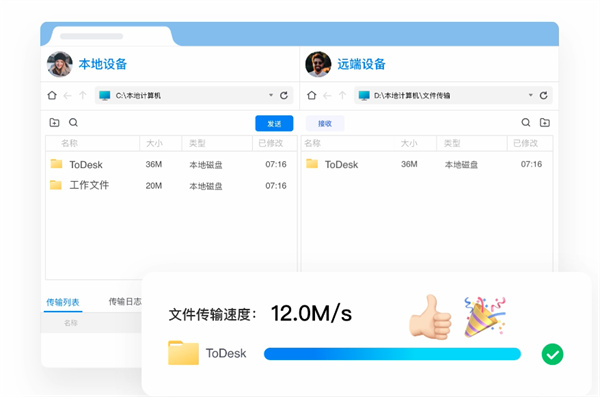Viewport: 600px width, 397px height.
Task: Click party popper emoji in transfer popup
Action: (x=485, y=317)
